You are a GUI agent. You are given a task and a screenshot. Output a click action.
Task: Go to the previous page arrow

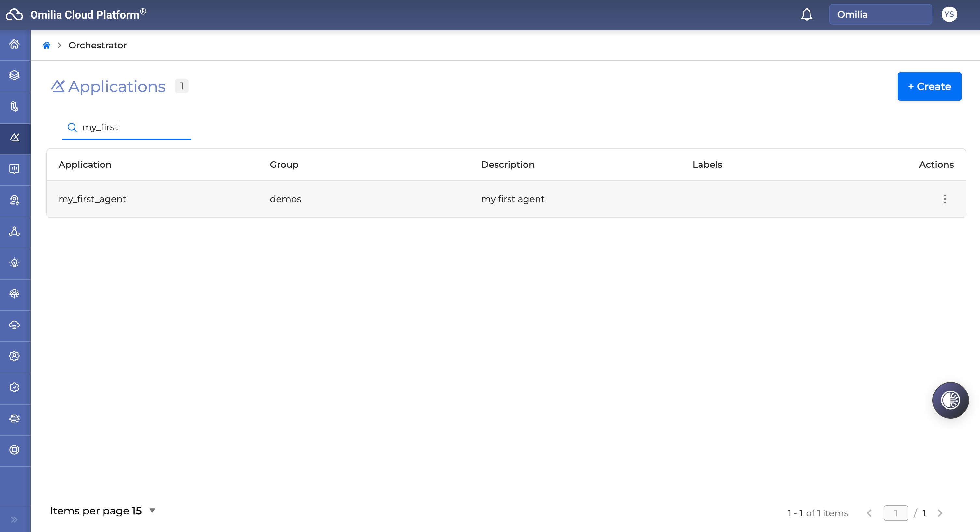click(x=869, y=513)
